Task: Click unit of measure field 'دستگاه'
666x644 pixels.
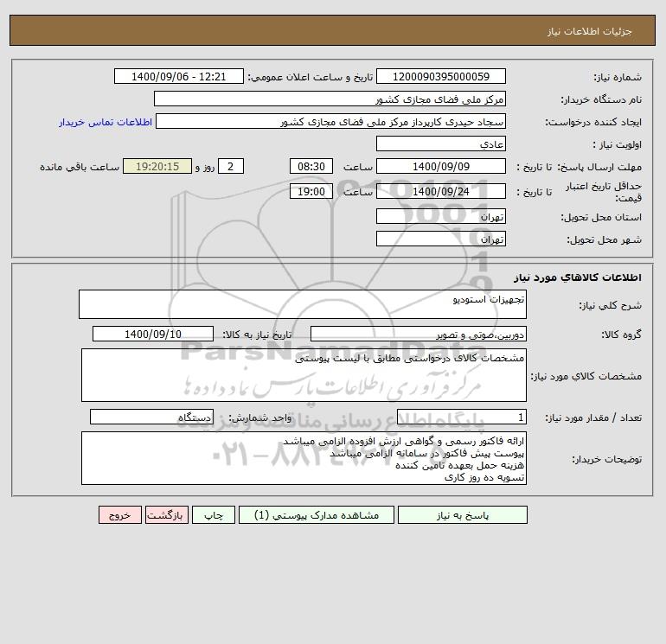Action: point(151,417)
